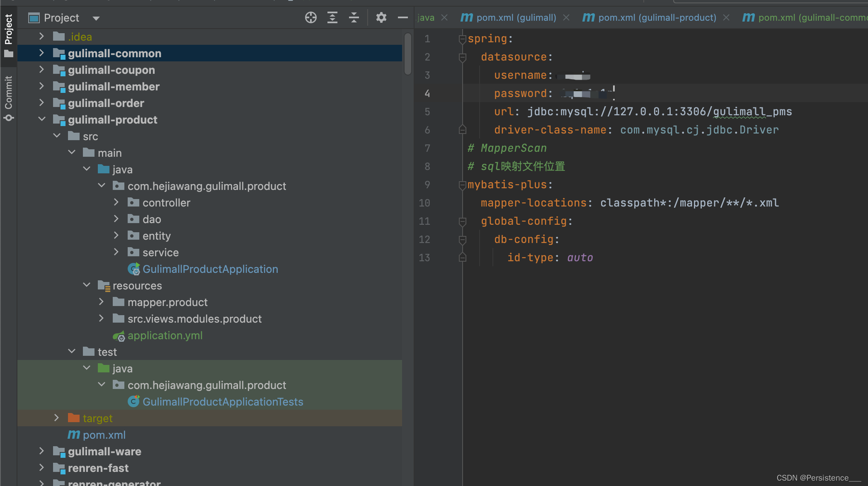Viewport: 868px width, 486px height.
Task: Switch to pom.xml (gulimall-product) tab
Action: (x=657, y=17)
